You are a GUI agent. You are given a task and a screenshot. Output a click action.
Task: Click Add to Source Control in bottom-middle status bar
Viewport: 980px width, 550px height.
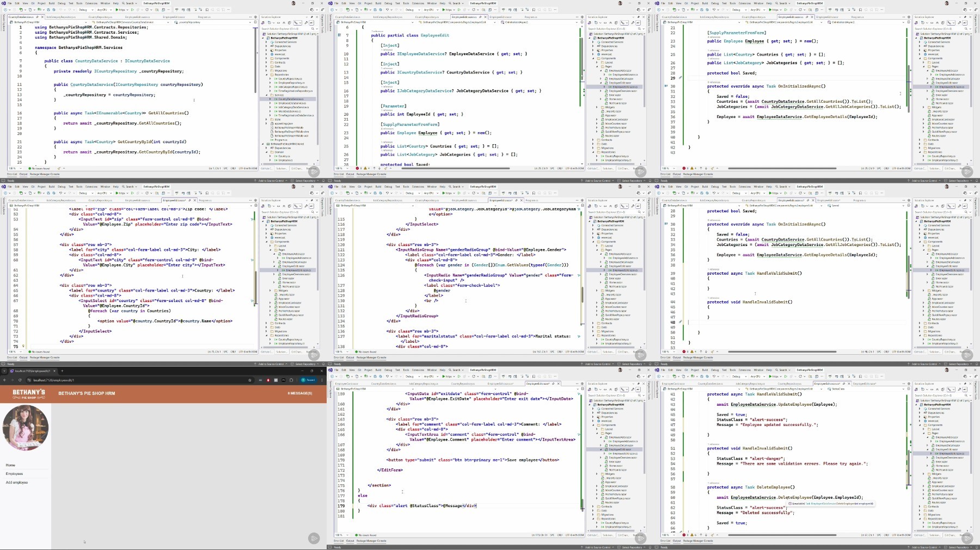(x=597, y=547)
